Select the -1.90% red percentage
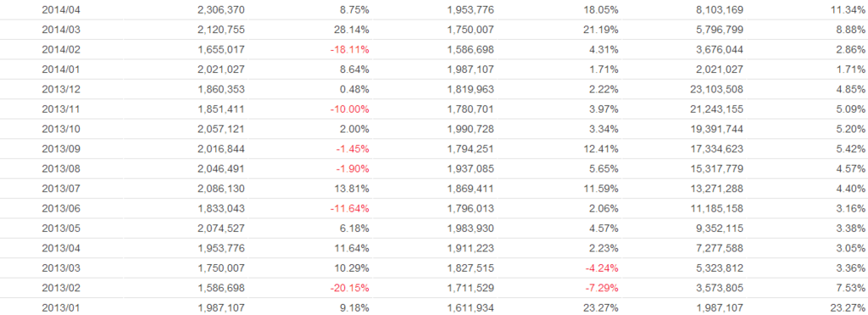This screenshot has width=868, height=315. pos(352,169)
